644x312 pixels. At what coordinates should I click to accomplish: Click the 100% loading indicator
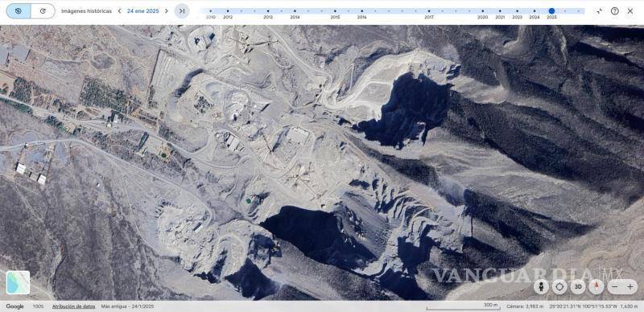click(38, 306)
